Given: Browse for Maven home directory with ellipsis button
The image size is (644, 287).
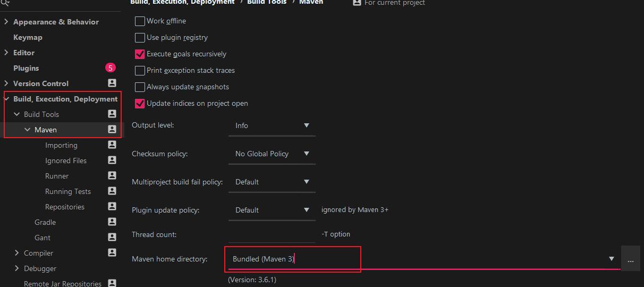Looking at the screenshot, I should click(x=631, y=259).
